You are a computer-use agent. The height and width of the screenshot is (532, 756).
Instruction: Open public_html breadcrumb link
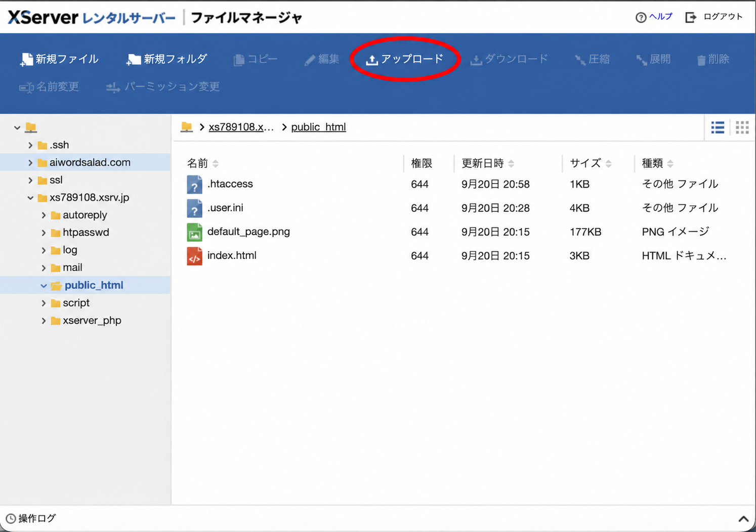(x=318, y=127)
